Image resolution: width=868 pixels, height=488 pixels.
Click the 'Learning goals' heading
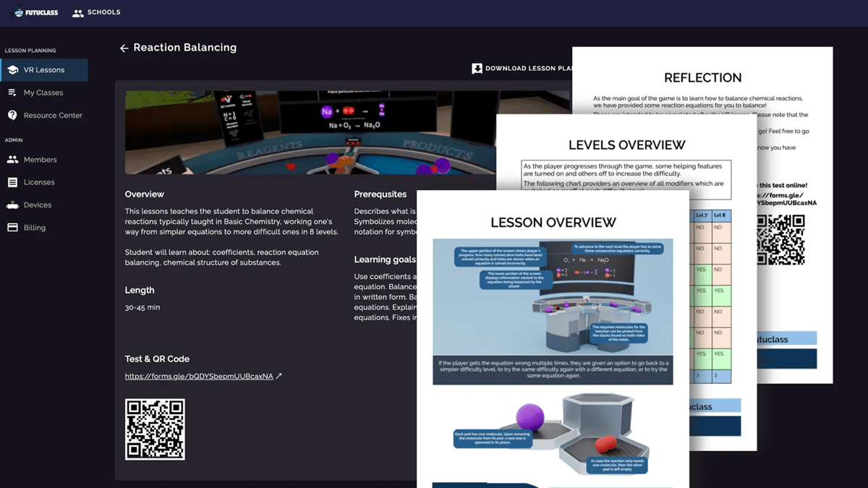pyautogui.click(x=385, y=260)
